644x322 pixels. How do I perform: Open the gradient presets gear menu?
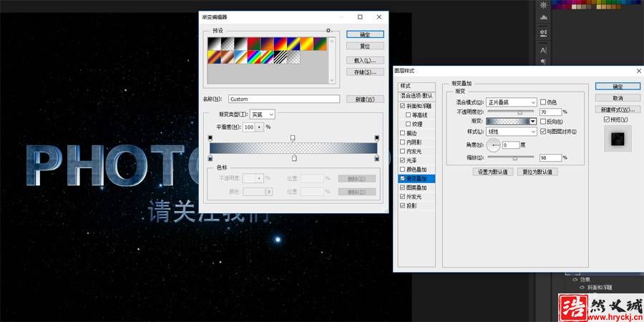[328, 30]
